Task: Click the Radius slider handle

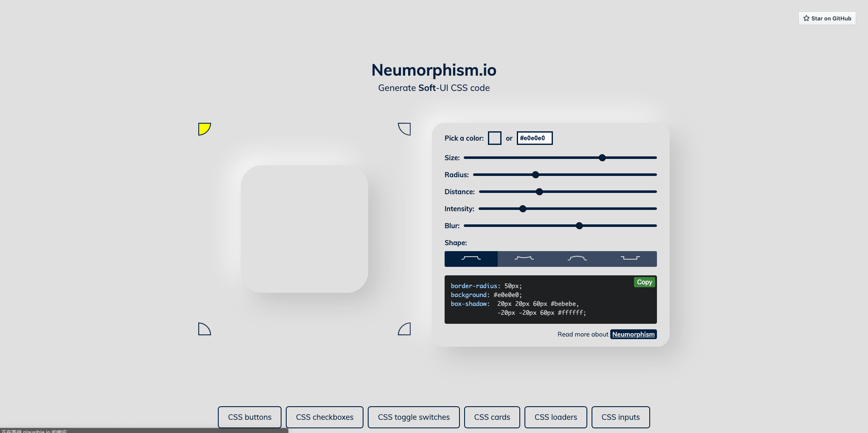Action: [535, 175]
